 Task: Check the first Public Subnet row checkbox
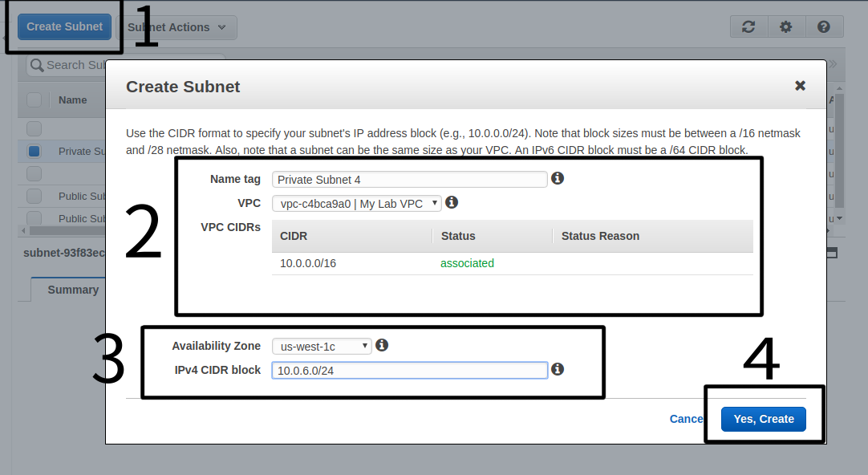[34, 196]
